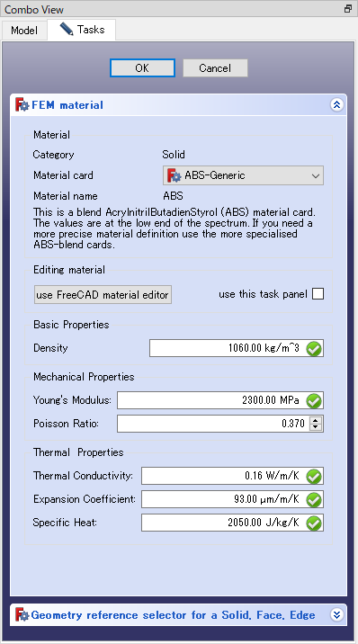Collapse the FEM material section
The image size is (358, 644).
pos(336,105)
